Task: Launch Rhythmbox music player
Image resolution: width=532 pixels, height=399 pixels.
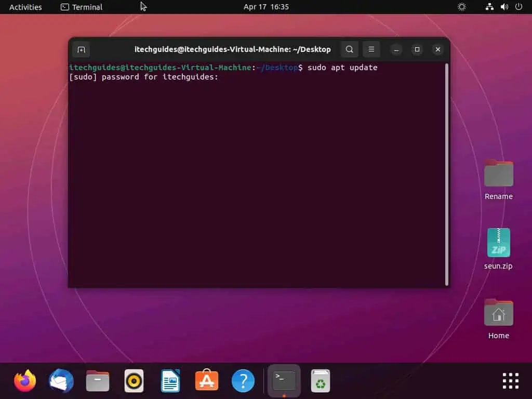Action: coord(134,381)
